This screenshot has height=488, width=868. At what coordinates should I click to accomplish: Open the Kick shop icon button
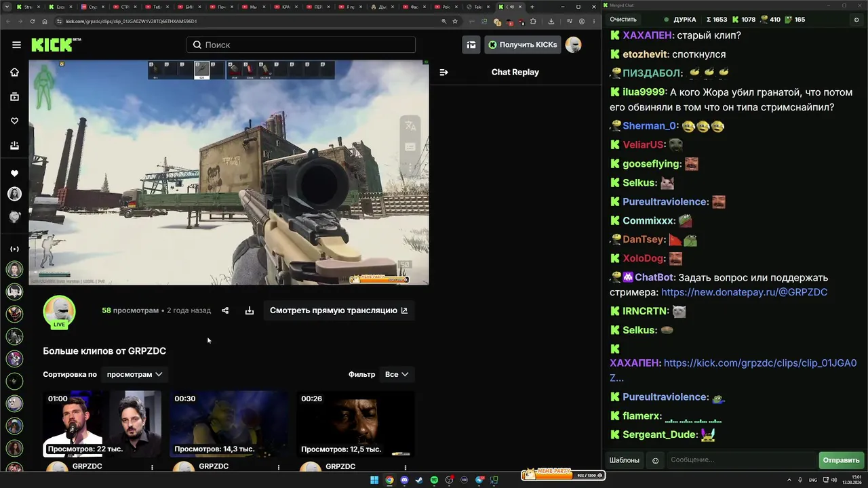pyautogui.click(x=471, y=45)
